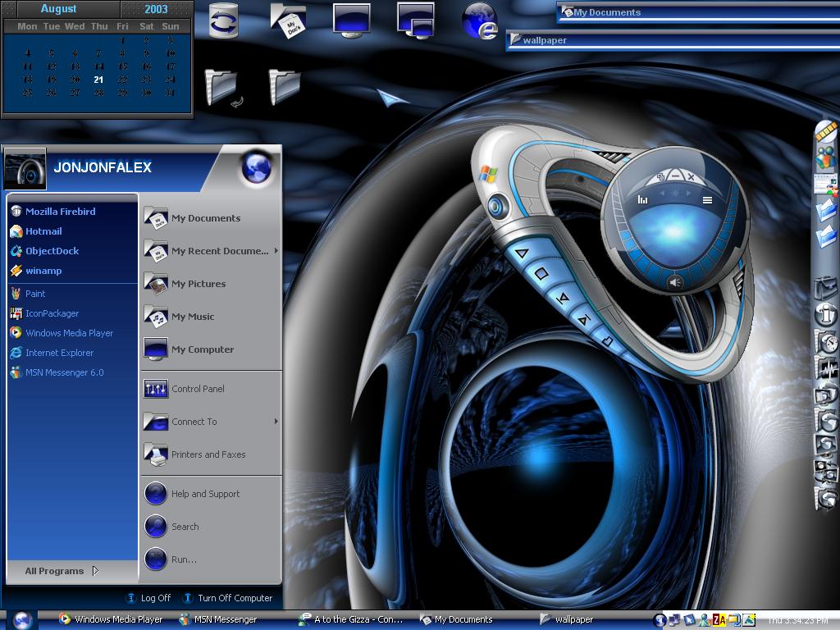Open the My Computer monitor icon on desktop
Image resolution: width=840 pixels, height=630 pixels.
[x=351, y=21]
